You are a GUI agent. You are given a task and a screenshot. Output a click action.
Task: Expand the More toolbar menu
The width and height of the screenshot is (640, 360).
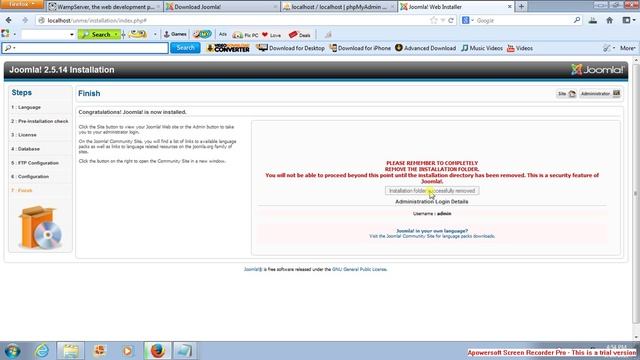628,48
